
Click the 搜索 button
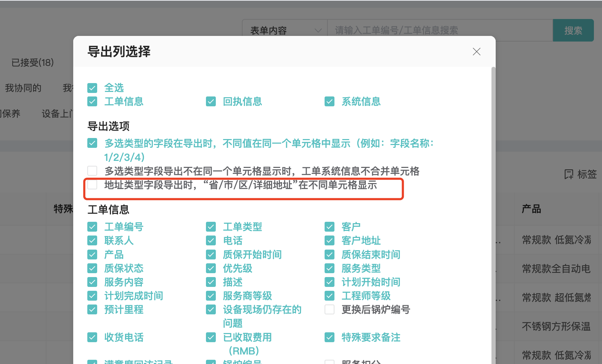(x=573, y=30)
